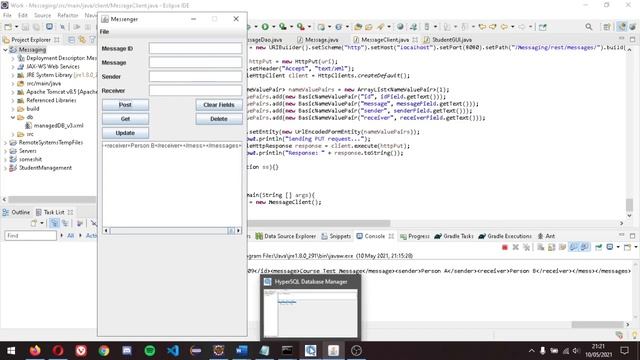Open the Eclipse File menu
Viewport: 640px width, 360px height.
point(7,15)
